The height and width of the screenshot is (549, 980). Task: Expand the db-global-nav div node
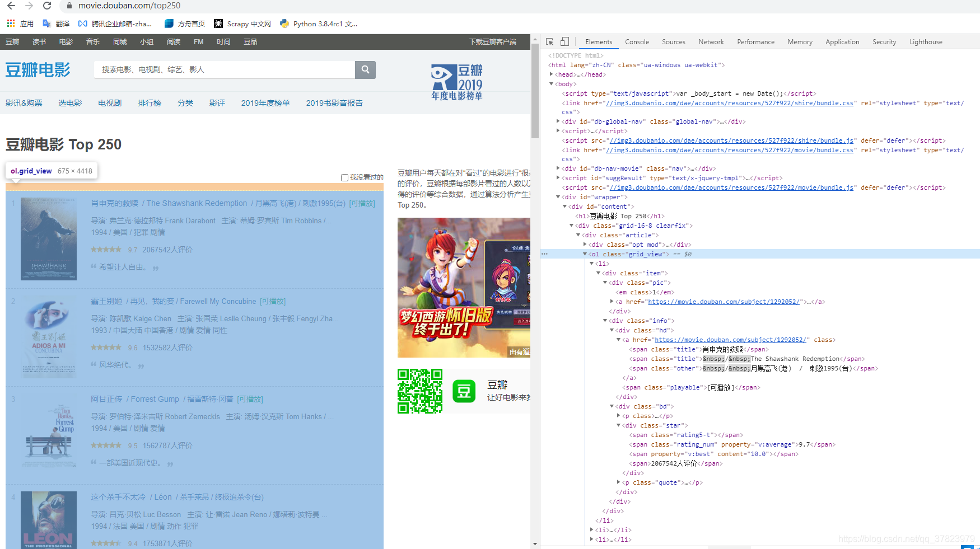tap(558, 121)
